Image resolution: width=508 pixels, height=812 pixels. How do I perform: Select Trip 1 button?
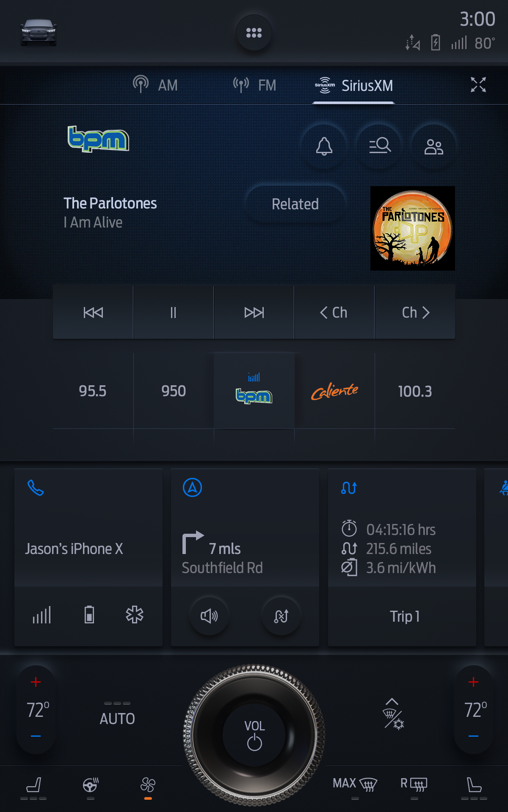pyautogui.click(x=405, y=617)
